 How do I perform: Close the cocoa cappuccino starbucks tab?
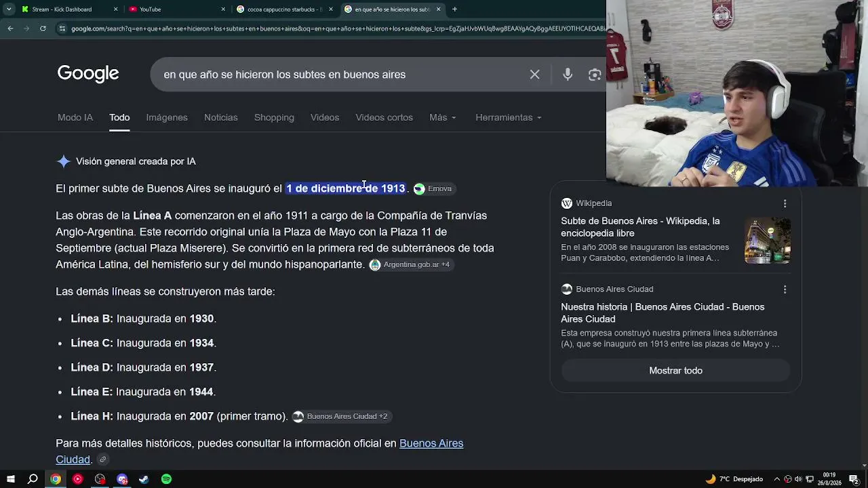coord(331,9)
